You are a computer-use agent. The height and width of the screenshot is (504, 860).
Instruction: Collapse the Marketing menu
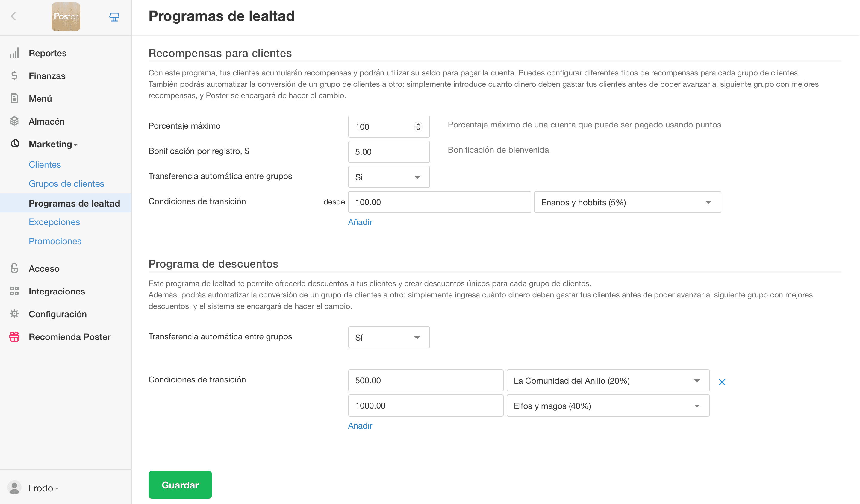pyautogui.click(x=53, y=144)
